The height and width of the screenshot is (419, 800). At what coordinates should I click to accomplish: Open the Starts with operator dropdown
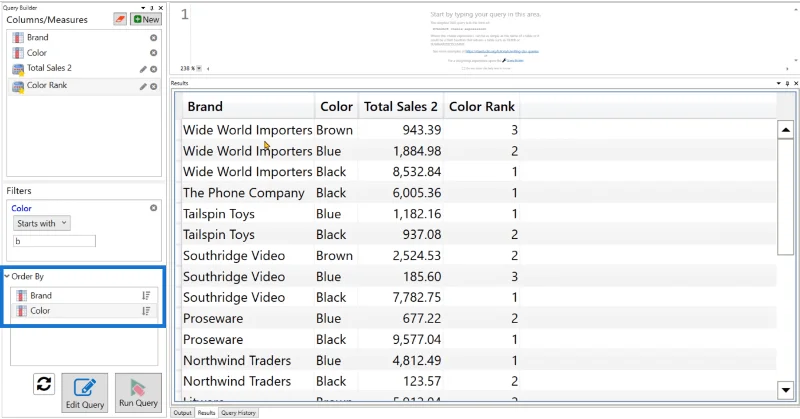click(42, 224)
